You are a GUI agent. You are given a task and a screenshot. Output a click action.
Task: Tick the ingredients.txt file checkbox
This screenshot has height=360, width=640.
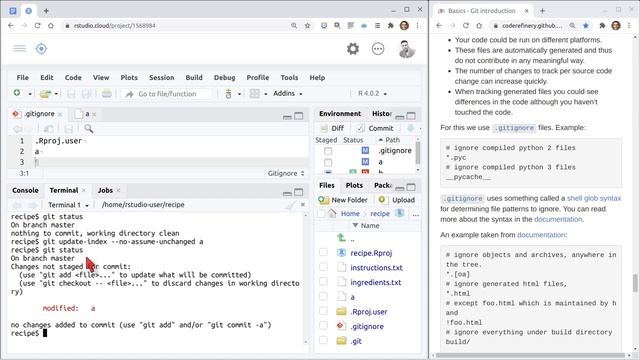(x=323, y=282)
